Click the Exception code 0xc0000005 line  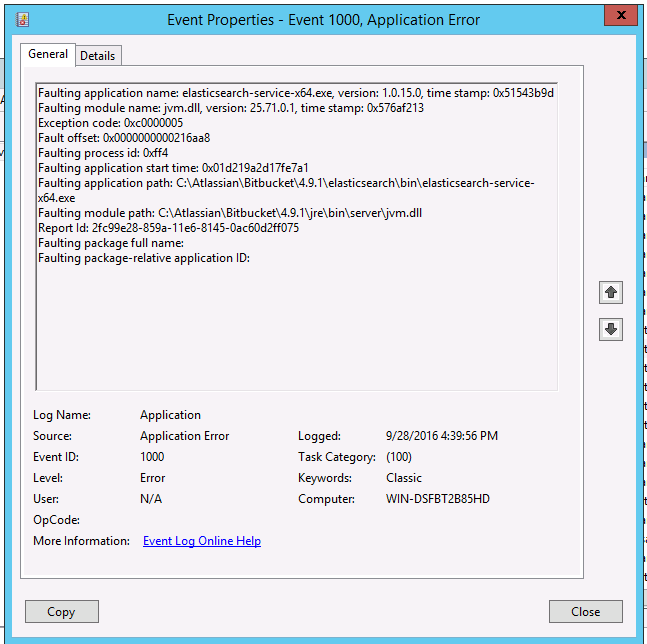click(110, 123)
